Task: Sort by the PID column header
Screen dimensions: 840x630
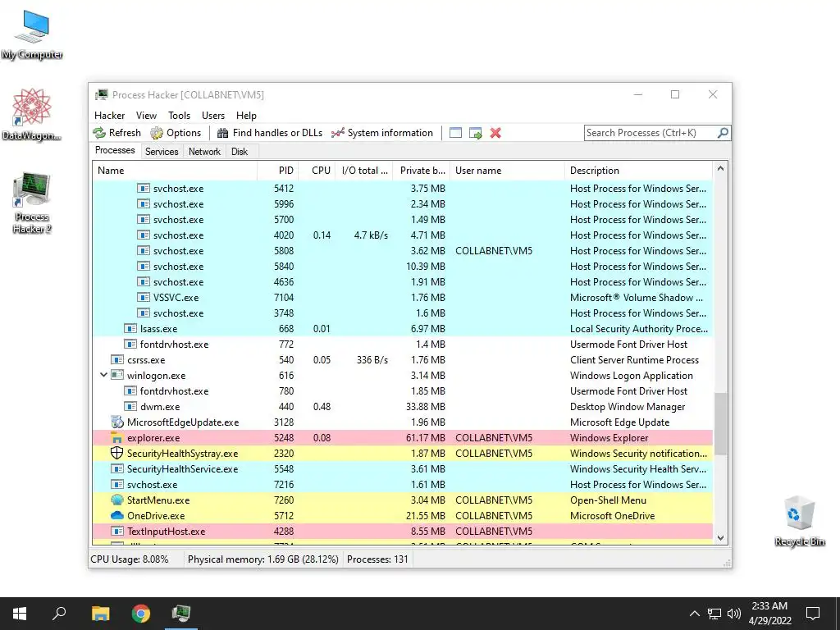Action: (278, 171)
